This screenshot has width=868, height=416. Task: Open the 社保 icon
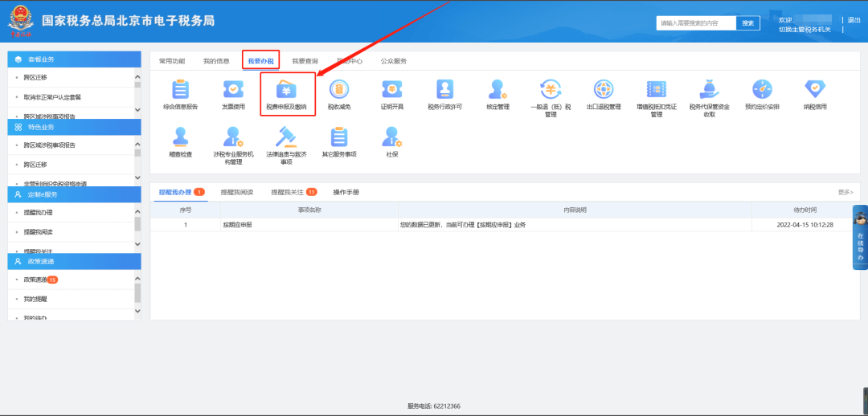pos(392,138)
